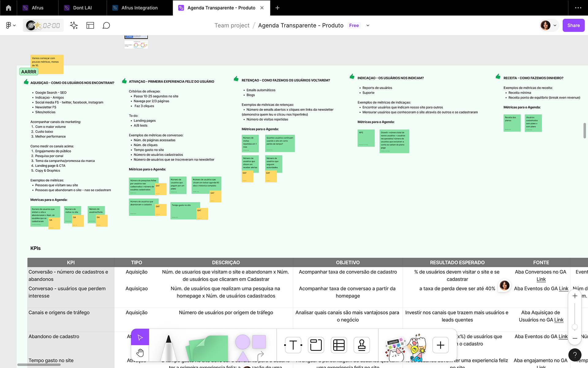This screenshot has height=368, width=588.
Task: Select the FONTE column header
Action: point(541,263)
